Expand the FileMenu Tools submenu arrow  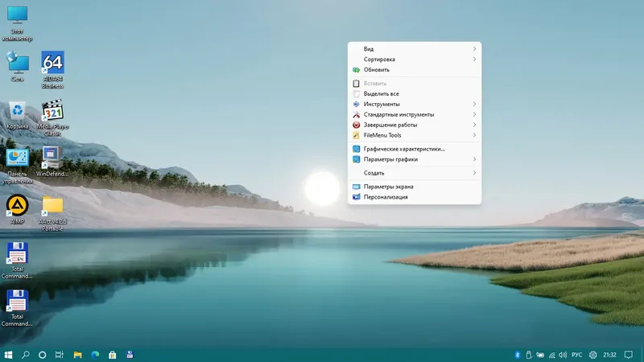(474, 135)
